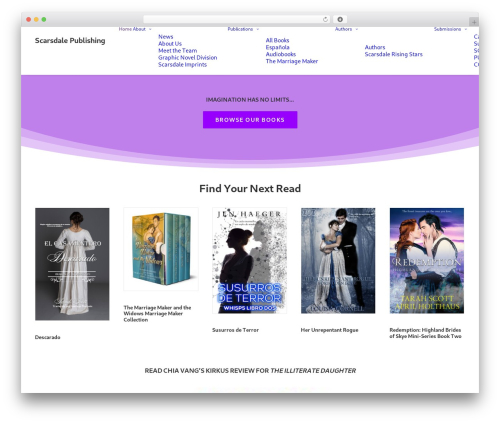Viewport: 500px width, 423px height.
Task: Open the Redemption book cover
Action: click(427, 261)
